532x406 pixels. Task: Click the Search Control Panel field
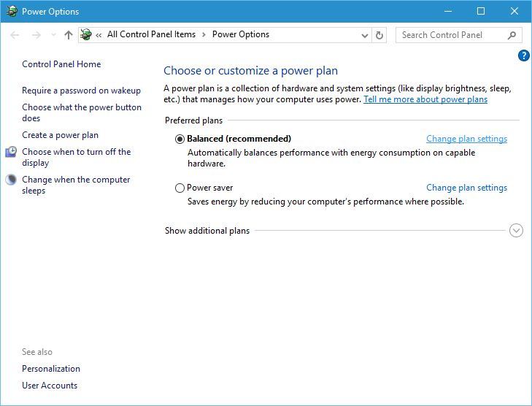coord(451,35)
